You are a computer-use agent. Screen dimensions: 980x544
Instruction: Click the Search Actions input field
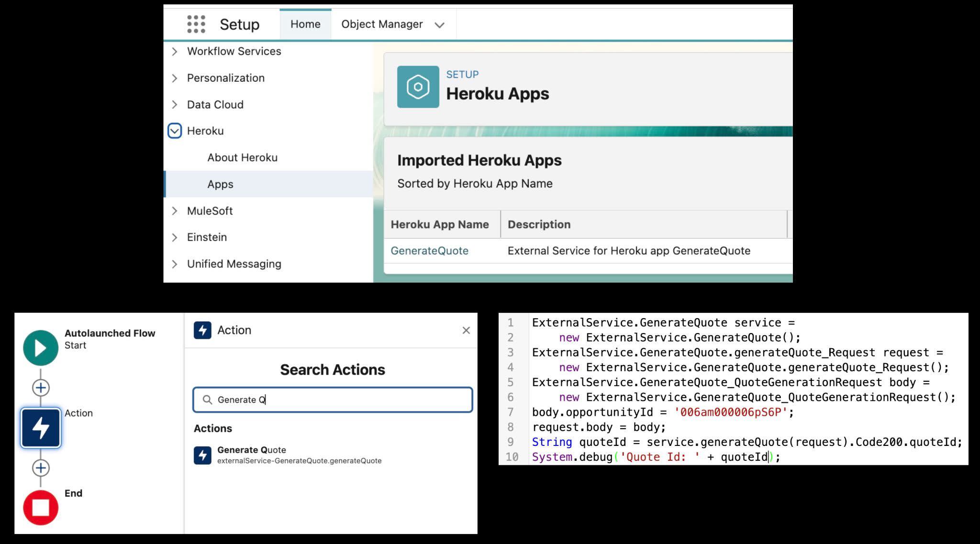click(333, 400)
